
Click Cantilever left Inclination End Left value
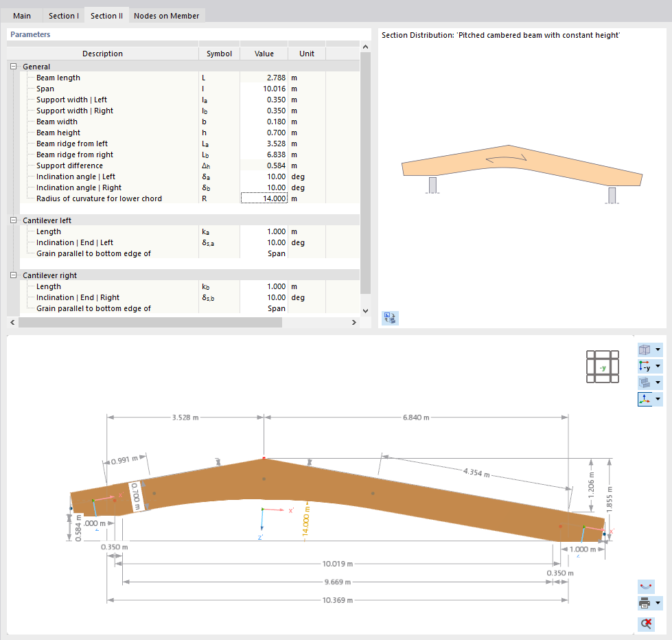coord(264,242)
